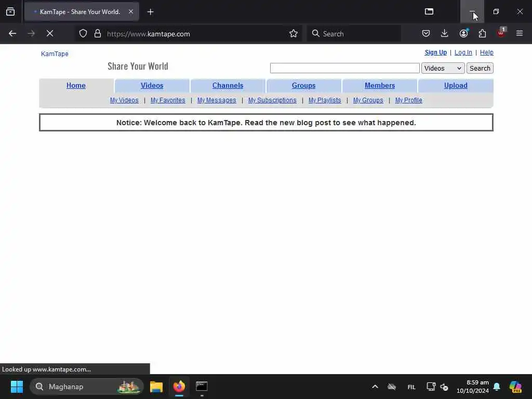
Task: Open Copilot preview icon in taskbar
Action: point(515,387)
